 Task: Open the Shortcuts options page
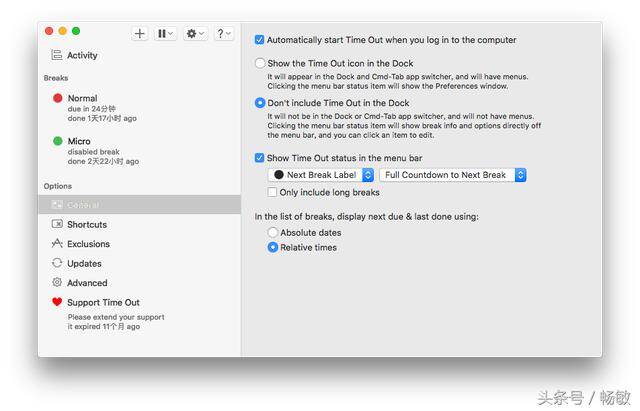139,224
